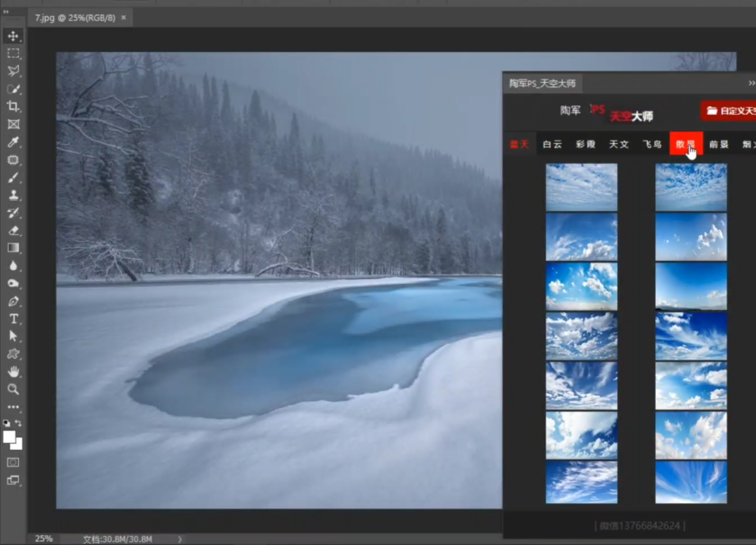Select the Rectangular Marquee tool
Viewport: 756px width, 545px height.
point(13,53)
